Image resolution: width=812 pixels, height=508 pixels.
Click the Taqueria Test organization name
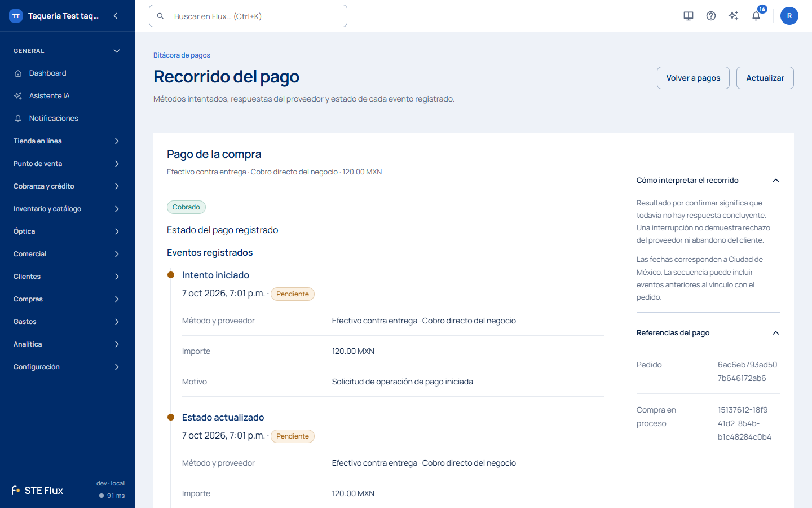(63, 16)
